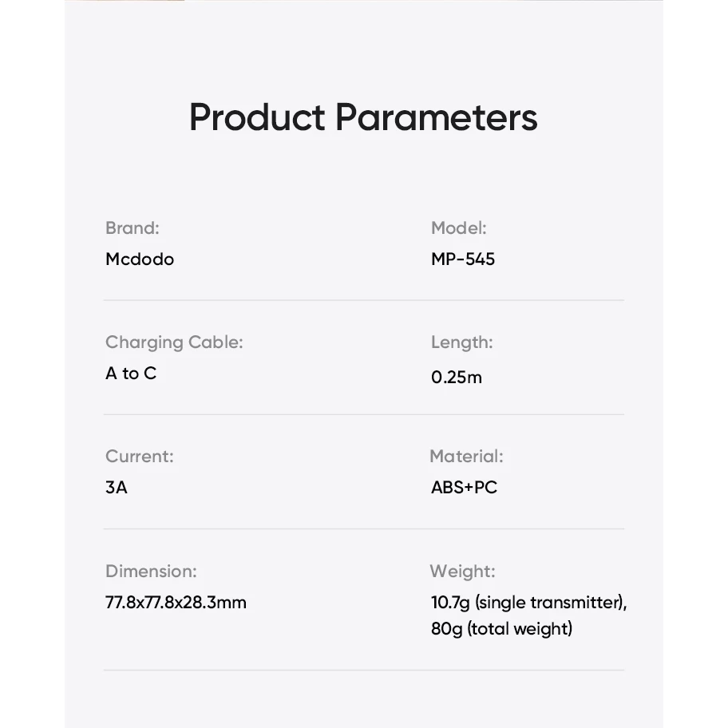Image resolution: width=728 pixels, height=728 pixels.
Task: Click the A to C value
Action: coord(131,374)
